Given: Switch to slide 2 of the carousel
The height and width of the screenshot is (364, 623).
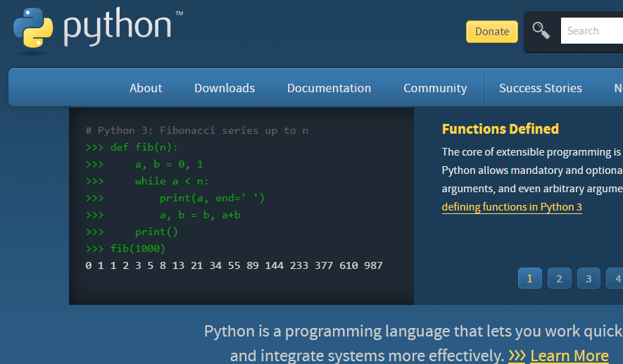Looking at the screenshot, I should pos(559,279).
